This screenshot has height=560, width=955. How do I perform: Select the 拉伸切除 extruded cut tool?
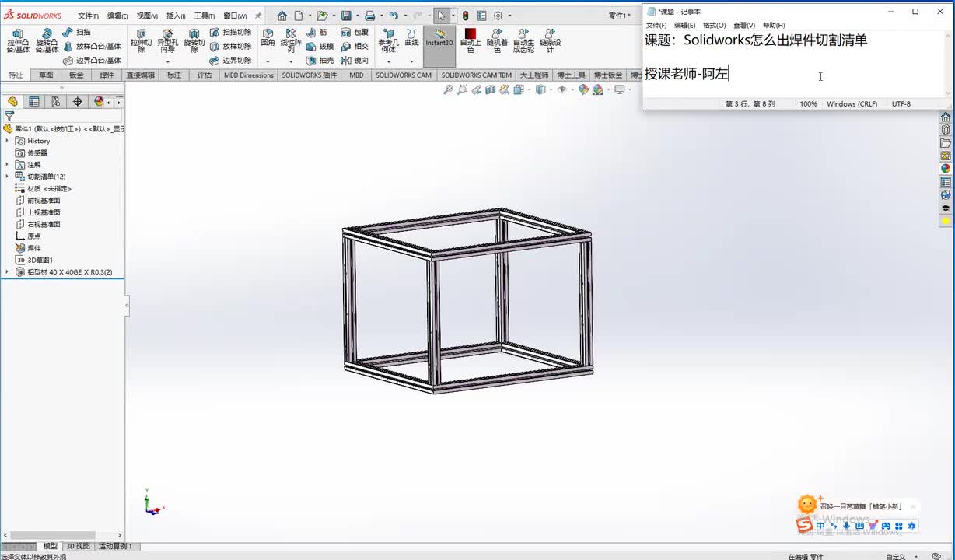coord(141,41)
